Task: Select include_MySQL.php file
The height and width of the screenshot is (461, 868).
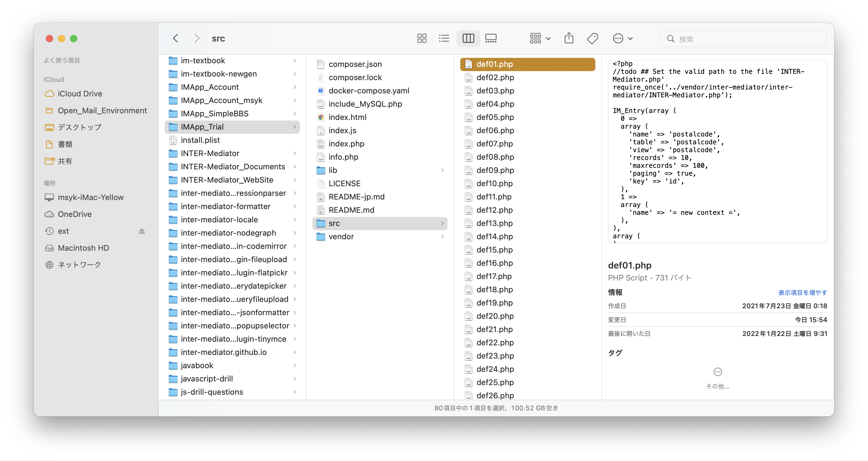Action: (x=380, y=104)
